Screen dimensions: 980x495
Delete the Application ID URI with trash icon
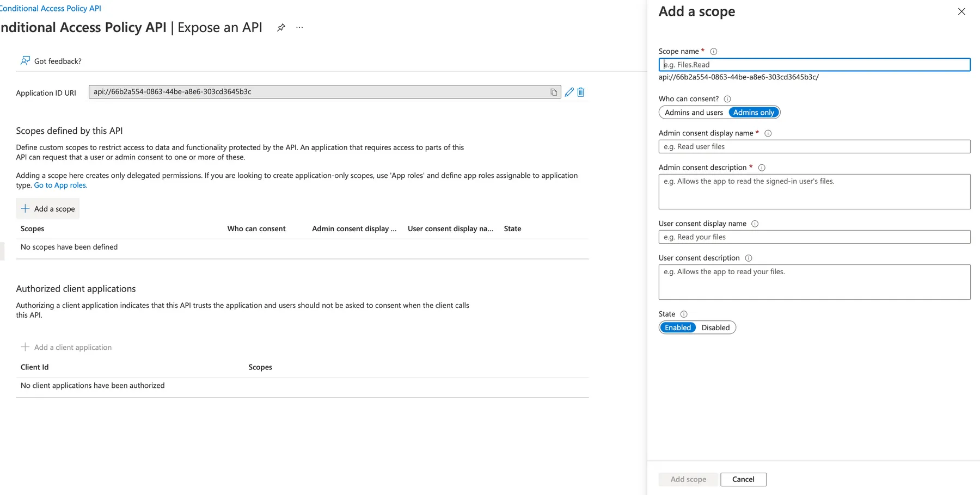(581, 92)
